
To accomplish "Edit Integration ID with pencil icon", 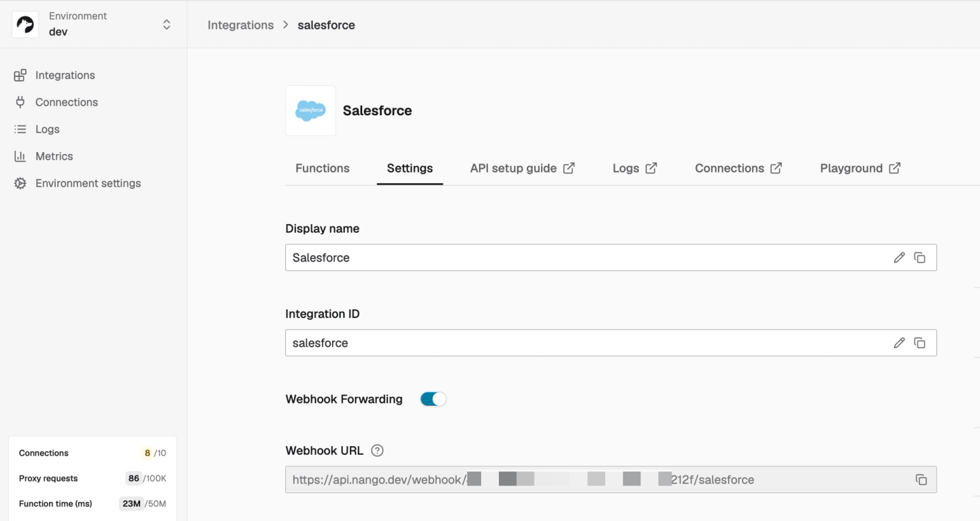I will pyautogui.click(x=900, y=343).
